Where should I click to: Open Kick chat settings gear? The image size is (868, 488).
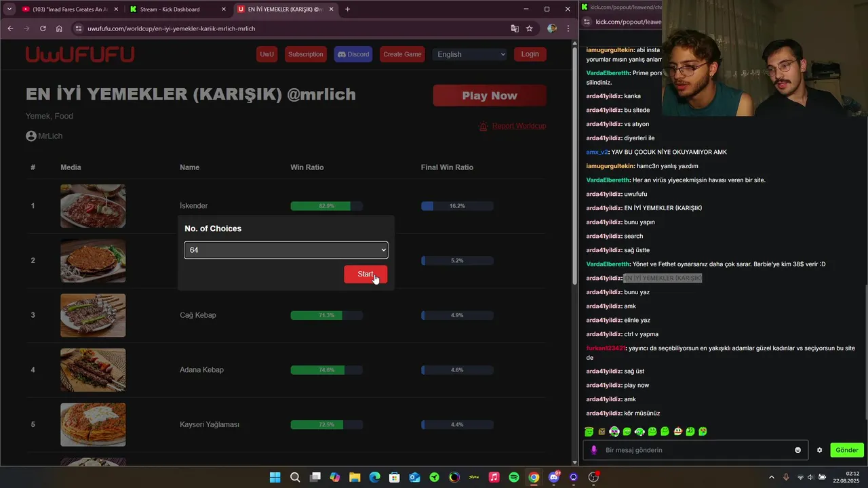819,450
